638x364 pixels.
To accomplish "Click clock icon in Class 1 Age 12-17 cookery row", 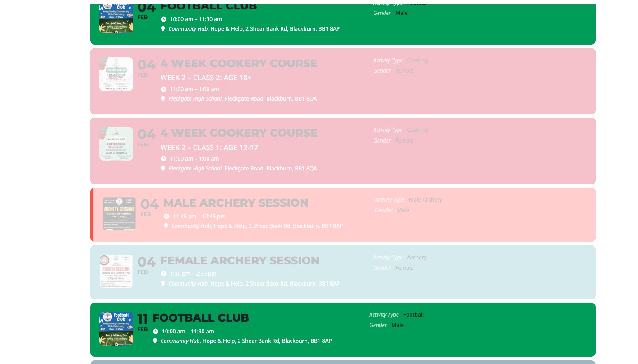I will tap(163, 159).
